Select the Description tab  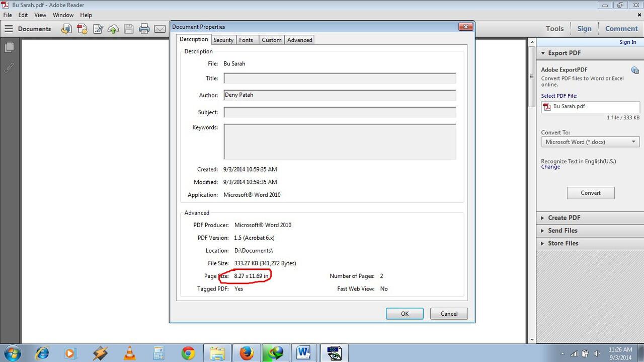click(x=194, y=39)
